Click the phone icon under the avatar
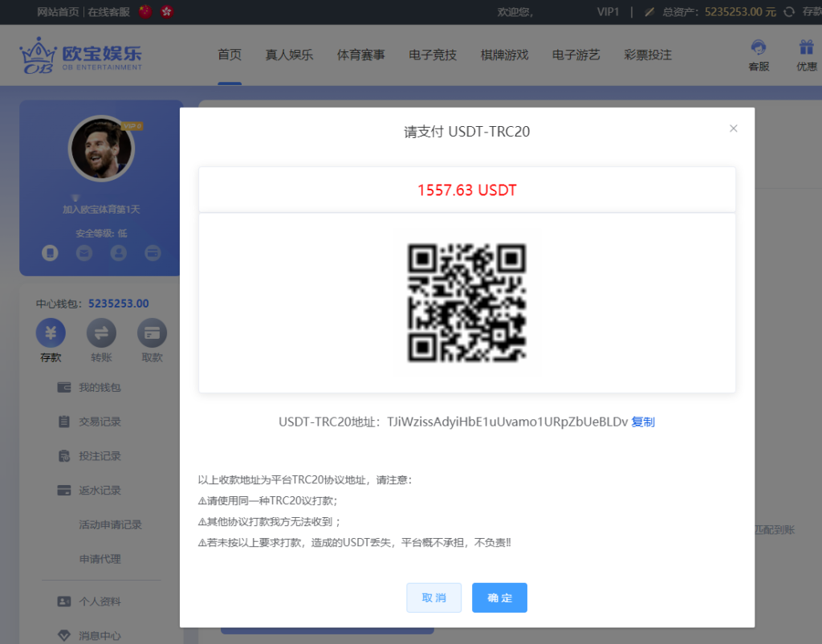The width and height of the screenshot is (822, 644). (x=50, y=254)
